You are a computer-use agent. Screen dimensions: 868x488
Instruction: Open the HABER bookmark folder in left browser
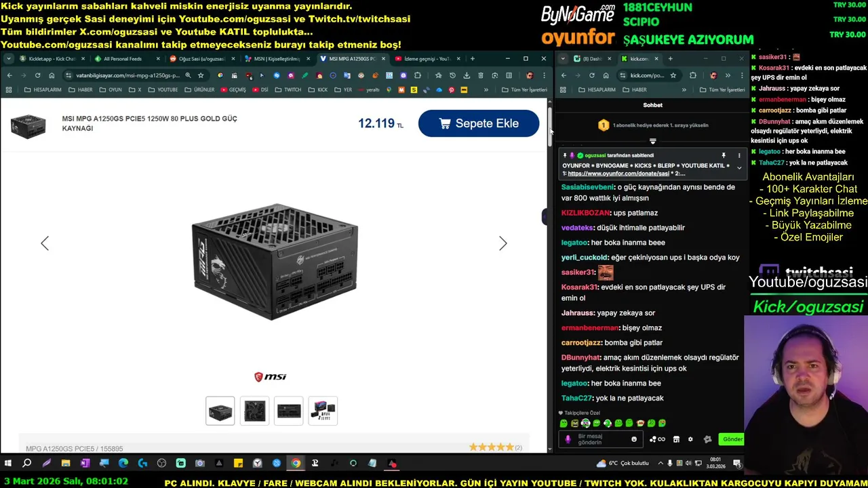(x=81, y=89)
